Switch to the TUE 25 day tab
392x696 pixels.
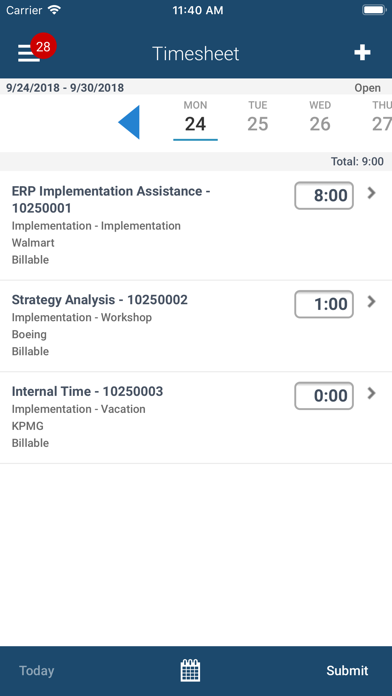pos(257,117)
